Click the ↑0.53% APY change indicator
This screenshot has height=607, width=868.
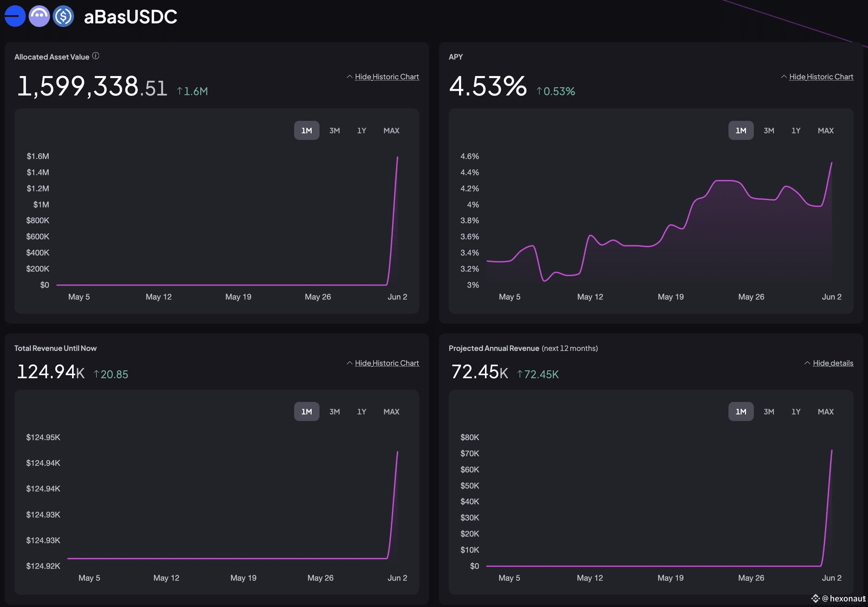pyautogui.click(x=556, y=91)
